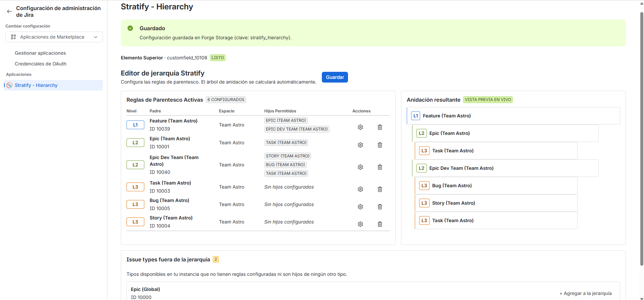Click the BUG (TEAM ASTRO) child tag
The image size is (644, 300).
(x=285, y=165)
